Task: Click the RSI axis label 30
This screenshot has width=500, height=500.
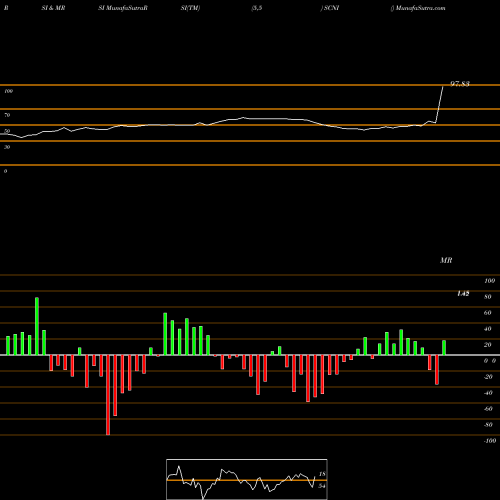Action: coord(7,147)
